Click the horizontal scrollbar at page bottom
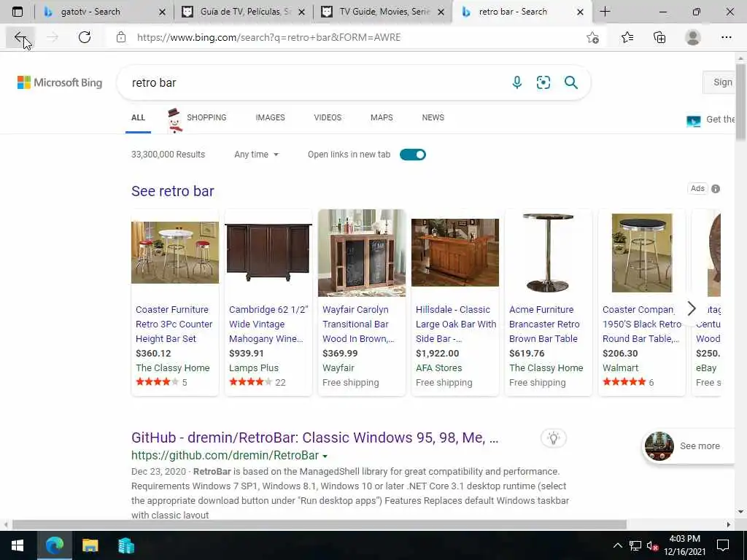 click(x=320, y=524)
